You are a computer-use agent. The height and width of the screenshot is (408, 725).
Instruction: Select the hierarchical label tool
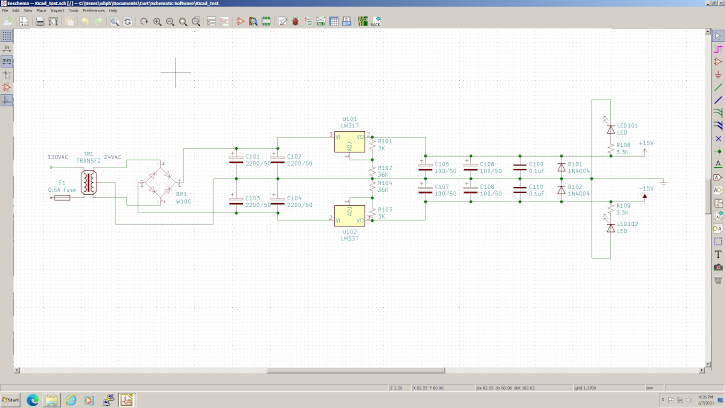pos(718,190)
